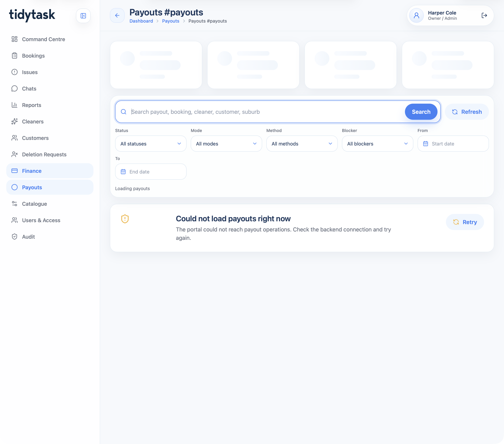
Task: Click the 'Loading payouts' status text
Action: point(132,188)
